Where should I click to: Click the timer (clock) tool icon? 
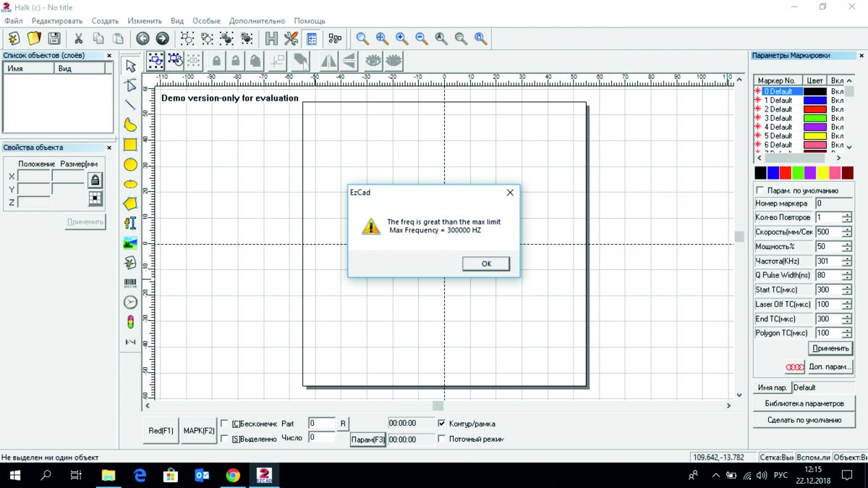point(130,303)
